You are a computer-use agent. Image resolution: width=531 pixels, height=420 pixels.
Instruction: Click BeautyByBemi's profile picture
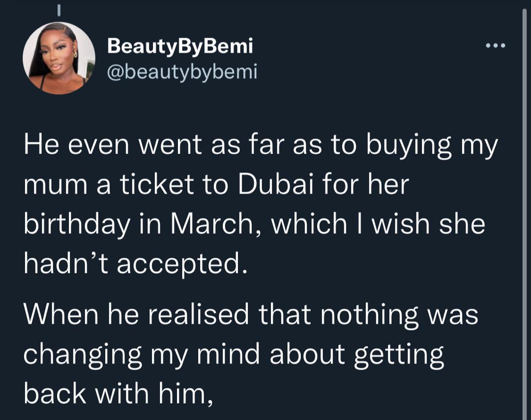(x=59, y=58)
